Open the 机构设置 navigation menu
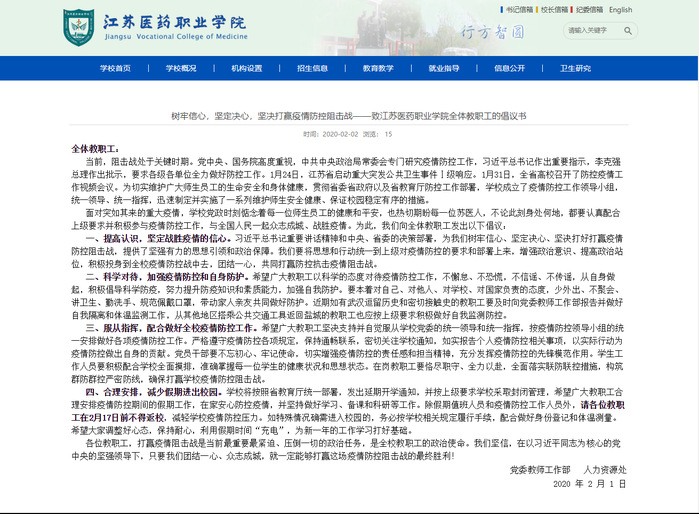 (247, 68)
